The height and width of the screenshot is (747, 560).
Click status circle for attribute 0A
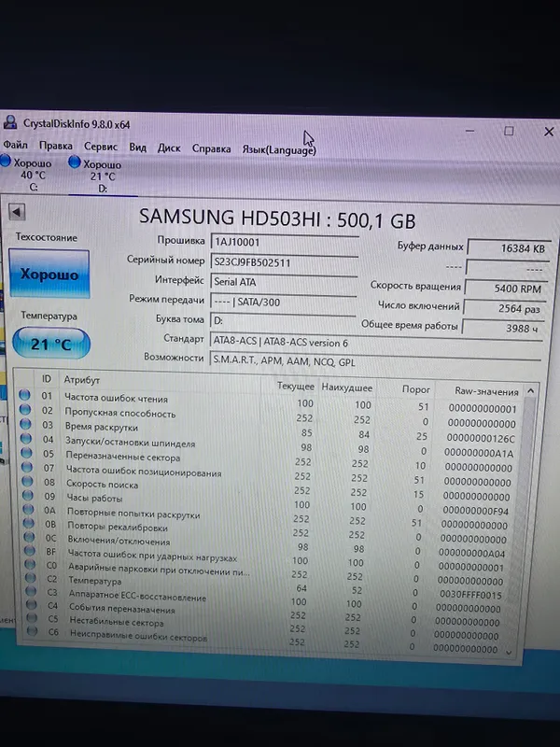coord(29,509)
